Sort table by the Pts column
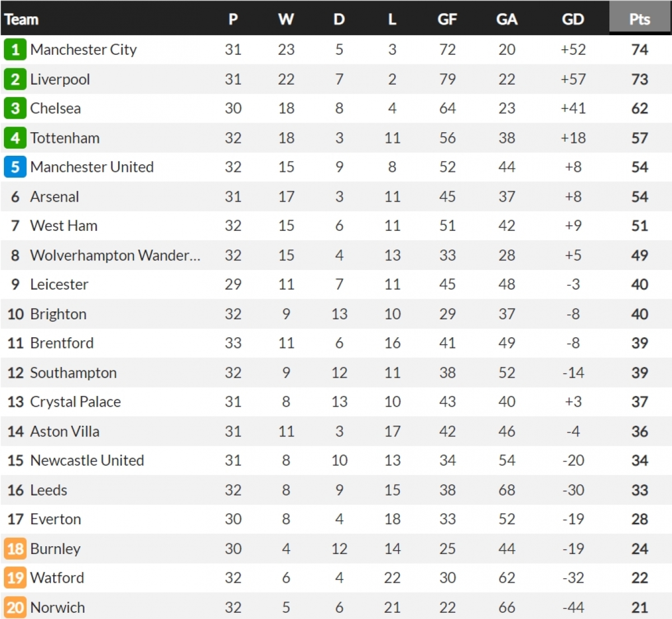This screenshot has height=619, width=672. pos(640,19)
